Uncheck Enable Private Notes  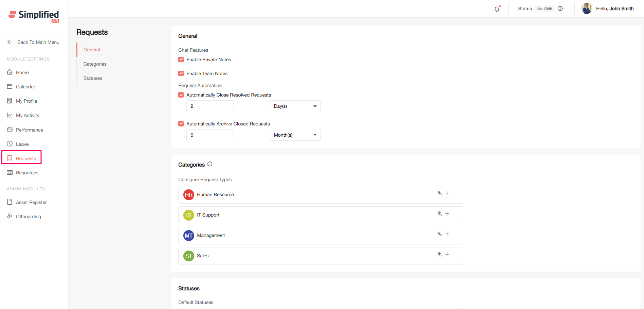pos(181,59)
